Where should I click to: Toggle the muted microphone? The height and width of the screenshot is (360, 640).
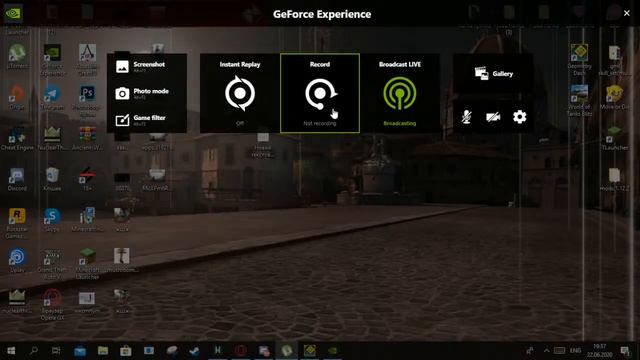[467, 117]
